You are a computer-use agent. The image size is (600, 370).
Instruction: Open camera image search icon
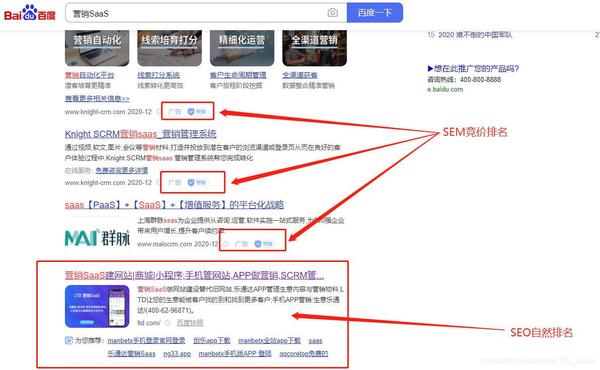coord(333,13)
